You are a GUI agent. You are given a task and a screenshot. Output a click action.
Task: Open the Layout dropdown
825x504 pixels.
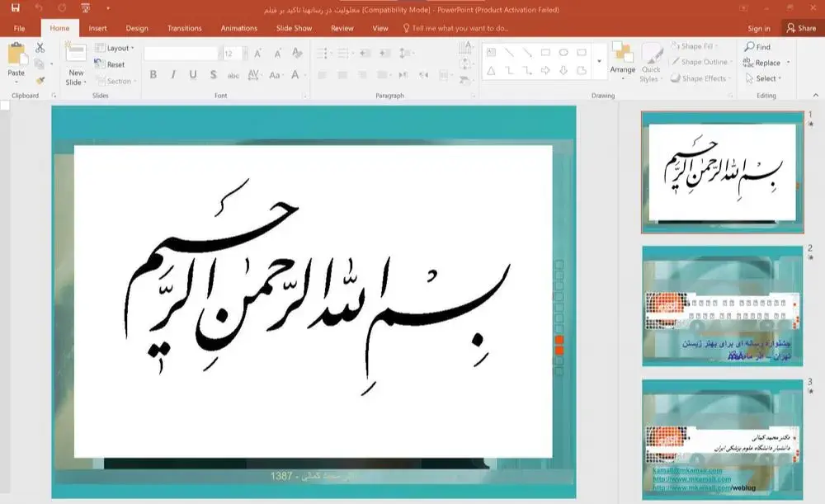tap(117, 48)
